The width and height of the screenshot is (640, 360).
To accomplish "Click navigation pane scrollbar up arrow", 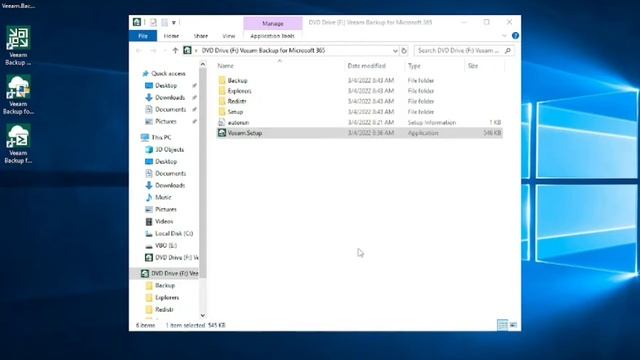I will 203,64.
